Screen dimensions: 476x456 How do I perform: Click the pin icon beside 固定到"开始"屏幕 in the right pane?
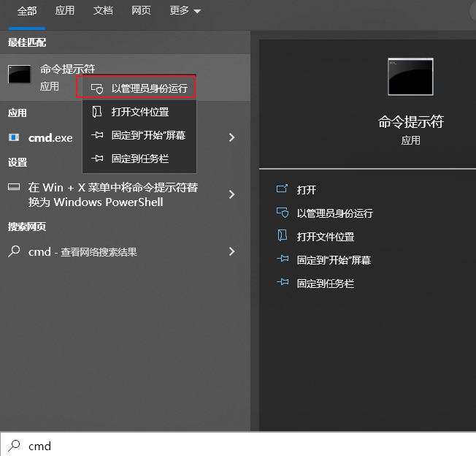click(x=283, y=259)
